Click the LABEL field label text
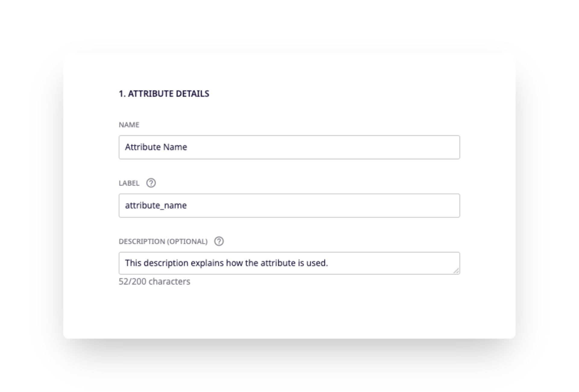Screen dimensions: 579x392 click(x=129, y=183)
